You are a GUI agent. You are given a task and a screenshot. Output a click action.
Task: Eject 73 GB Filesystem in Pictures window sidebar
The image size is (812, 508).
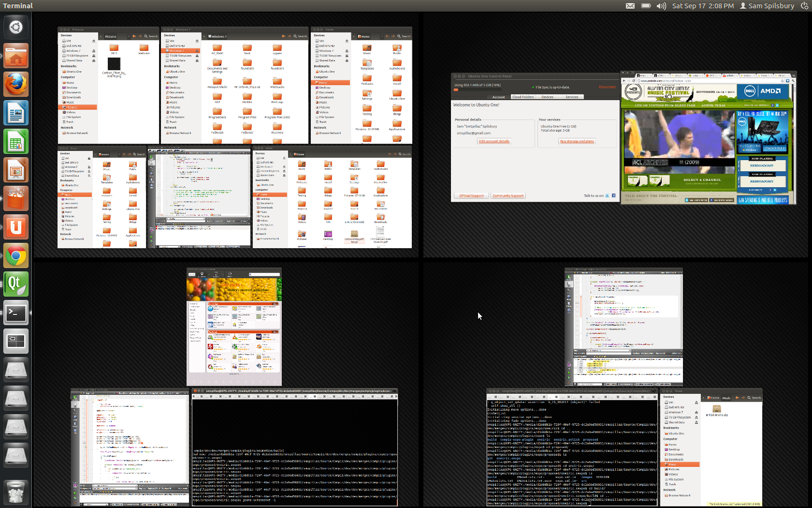[94, 56]
